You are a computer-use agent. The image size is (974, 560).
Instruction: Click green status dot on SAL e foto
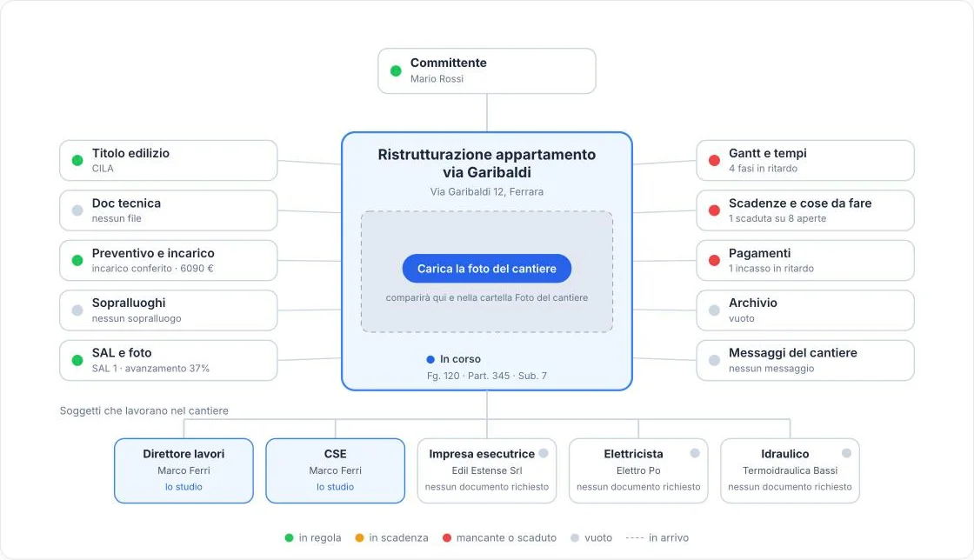pos(77,360)
